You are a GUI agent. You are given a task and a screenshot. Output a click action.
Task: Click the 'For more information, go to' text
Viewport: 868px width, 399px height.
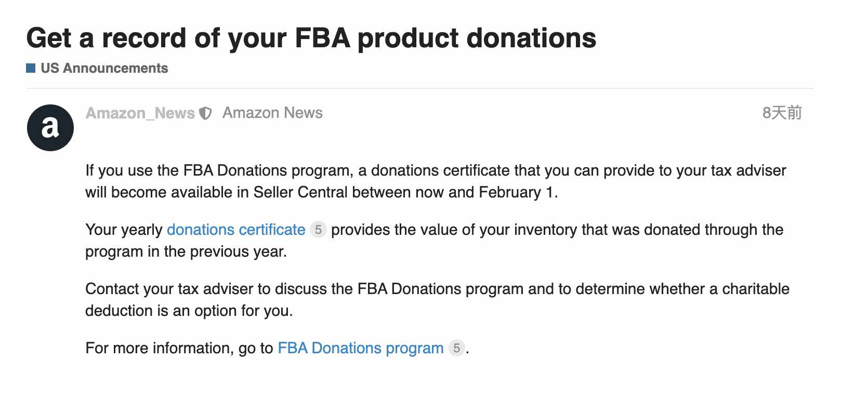pos(179,348)
